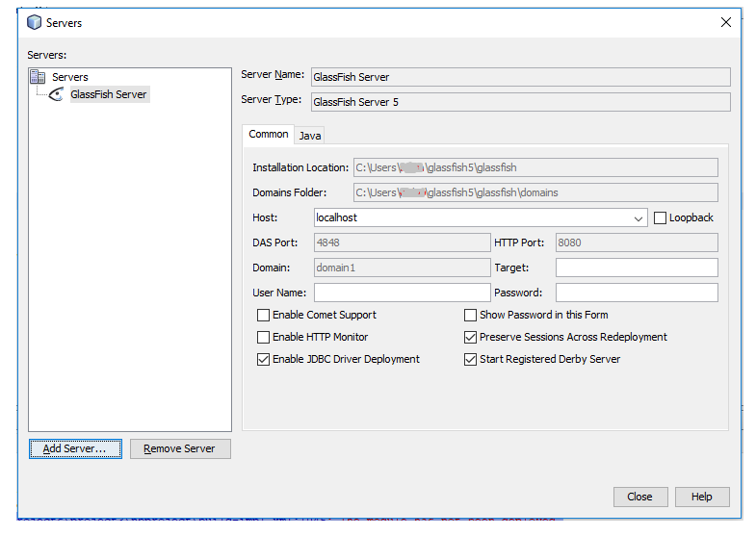This screenshot has width=756, height=536.
Task: Close the Servers dialog with X
Action: pos(725,22)
